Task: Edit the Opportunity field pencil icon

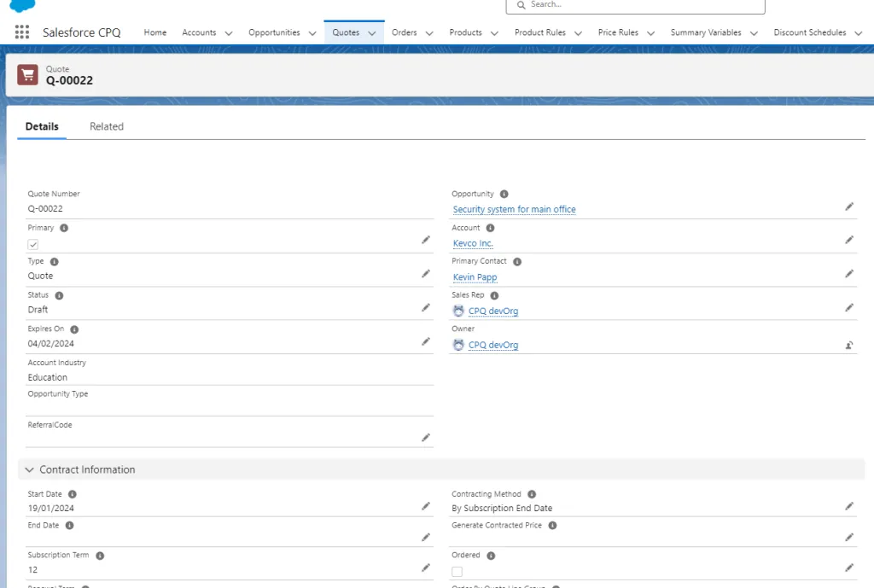Action: (849, 207)
